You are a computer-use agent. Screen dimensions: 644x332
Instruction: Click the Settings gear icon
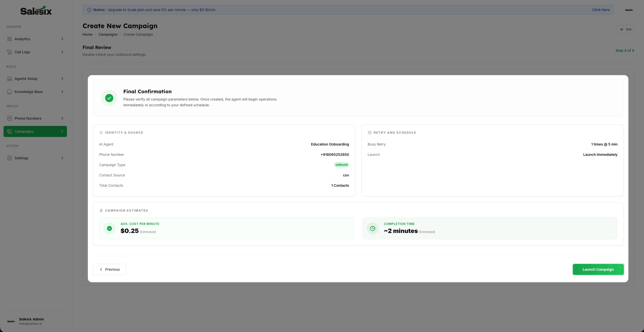pos(10,158)
